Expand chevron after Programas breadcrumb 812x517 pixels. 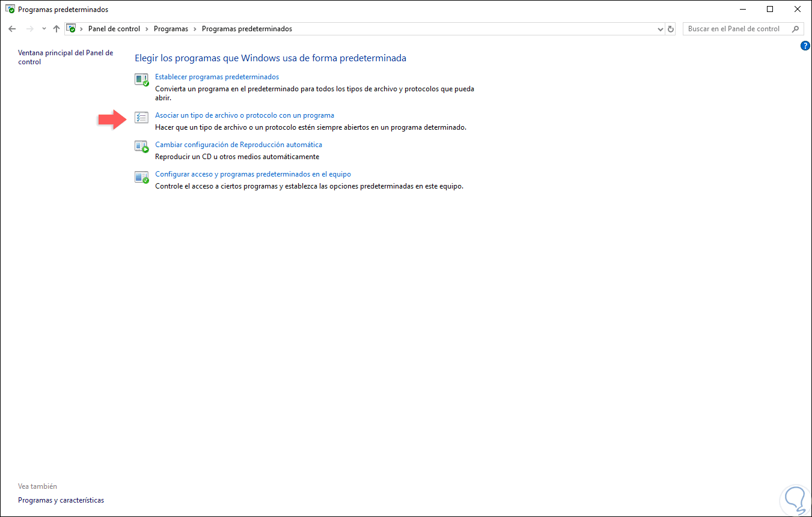pos(195,29)
